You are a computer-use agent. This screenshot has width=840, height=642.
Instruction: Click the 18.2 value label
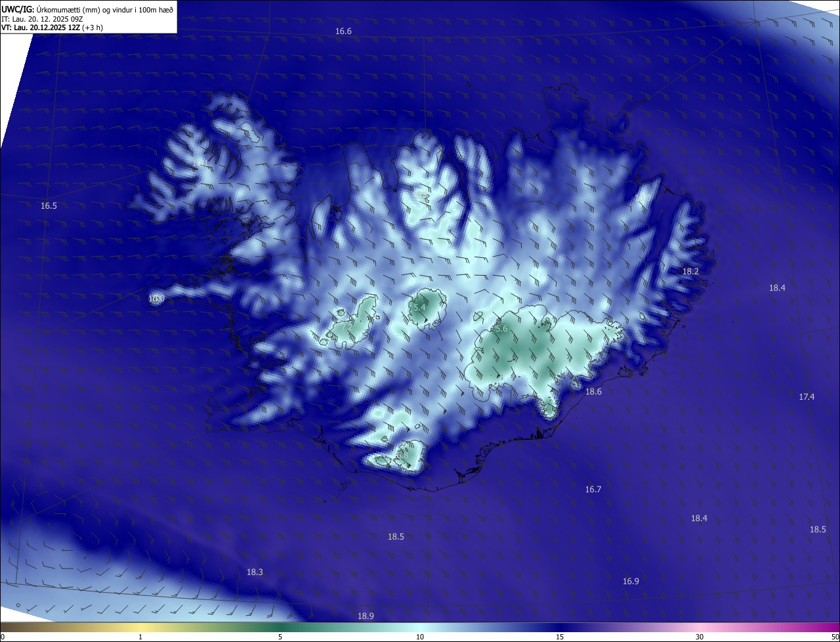coord(690,272)
